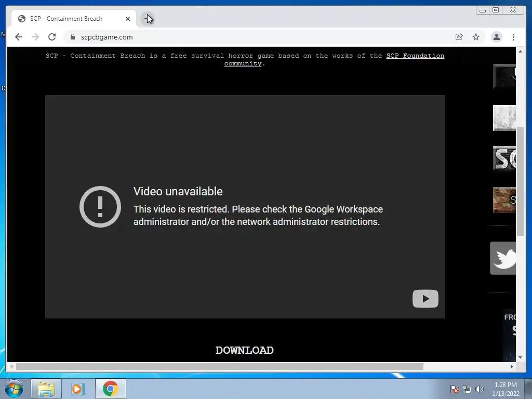Click the 'Video unavailable' message text
This screenshot has height=399, width=532.
178,191
